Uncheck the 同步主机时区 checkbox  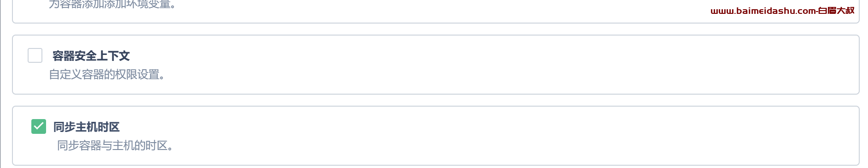click(39, 126)
